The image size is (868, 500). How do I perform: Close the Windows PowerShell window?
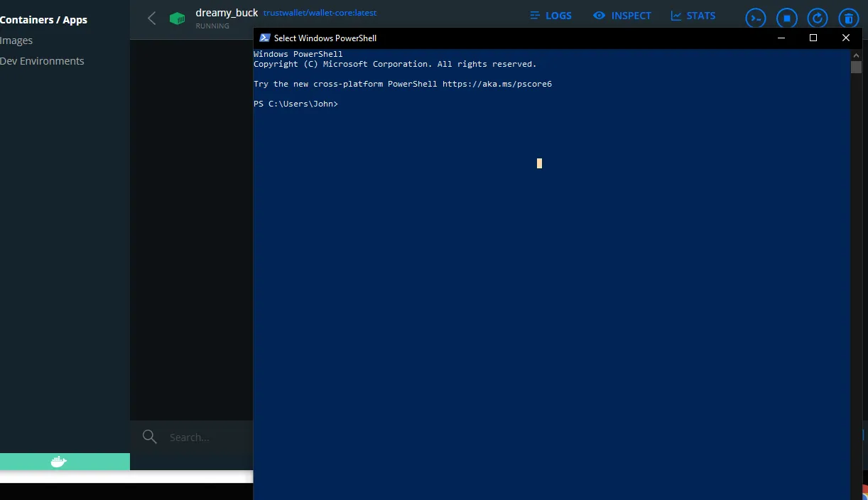(846, 38)
